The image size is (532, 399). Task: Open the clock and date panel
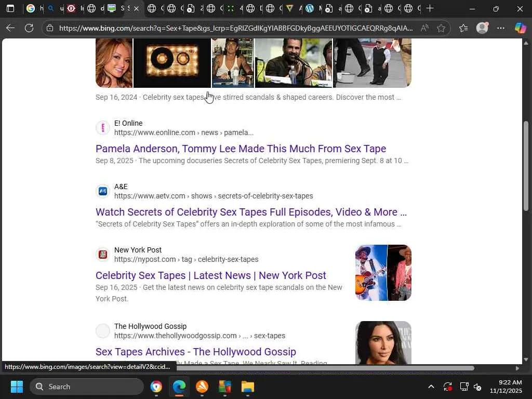[x=506, y=387]
